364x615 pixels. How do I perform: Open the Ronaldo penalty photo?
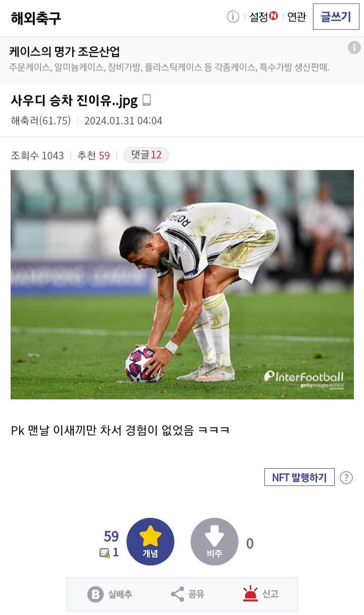pos(182,284)
